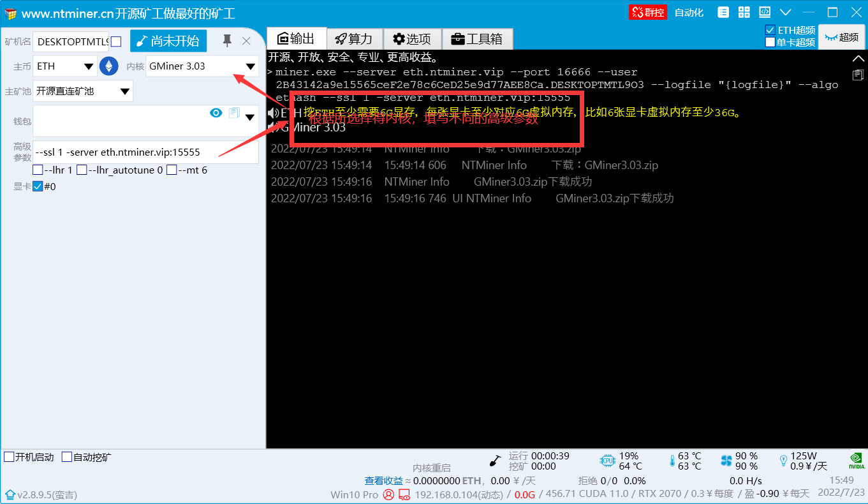Uncheck the ETH超频 checkbox
Screen dimensions: 868x504
pyautogui.click(x=770, y=30)
